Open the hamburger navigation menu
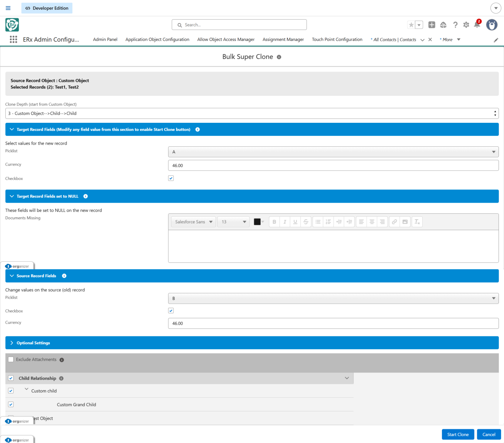 coord(8,8)
